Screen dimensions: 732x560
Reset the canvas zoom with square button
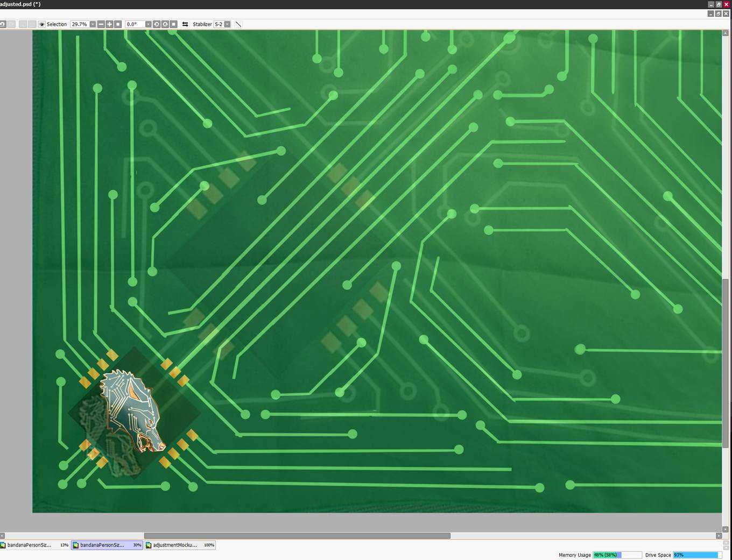118,24
